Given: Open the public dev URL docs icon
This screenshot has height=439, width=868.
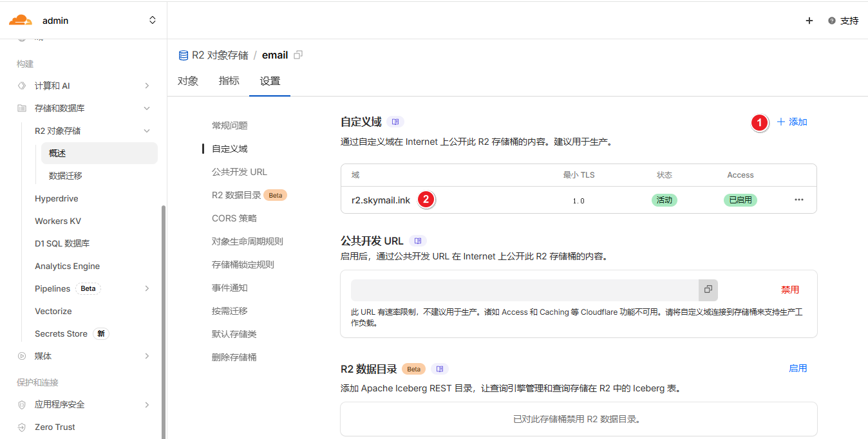Looking at the screenshot, I should point(417,241).
